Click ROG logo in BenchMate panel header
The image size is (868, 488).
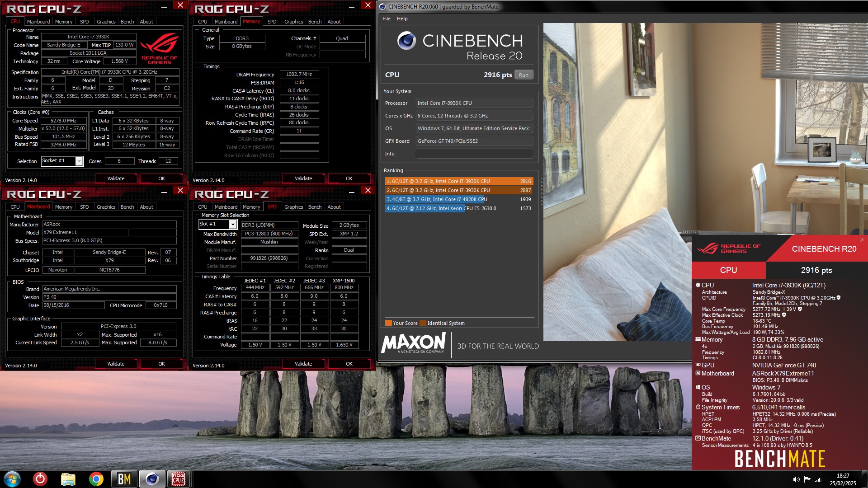tap(729, 249)
